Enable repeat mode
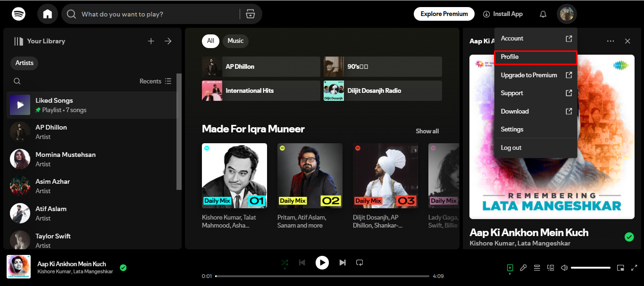This screenshot has width=644, height=286. pos(360,262)
